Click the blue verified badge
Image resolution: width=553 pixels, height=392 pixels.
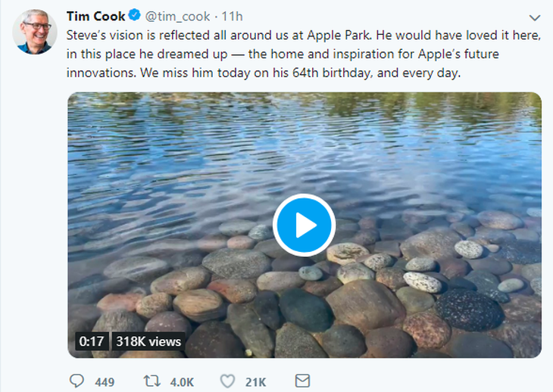[134, 15]
